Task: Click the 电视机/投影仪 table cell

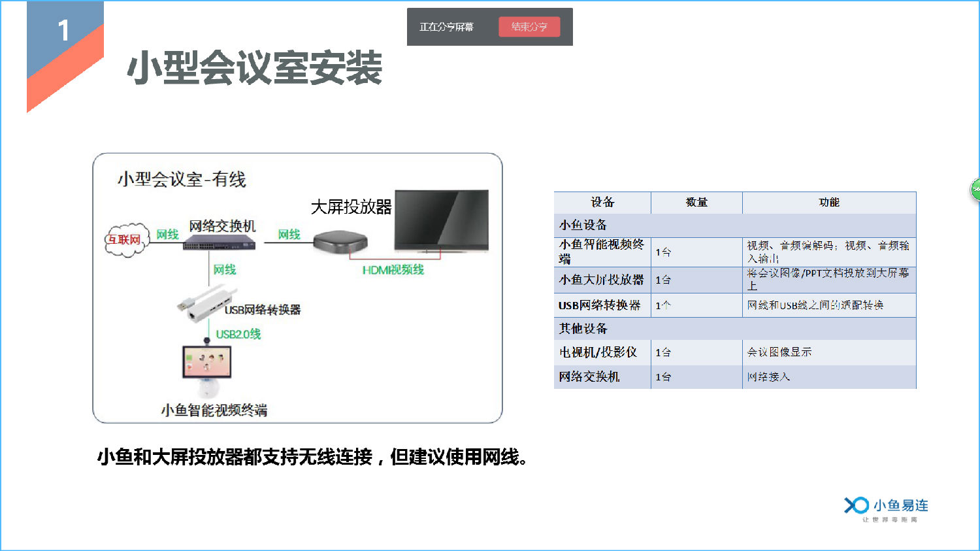Action: click(x=602, y=352)
